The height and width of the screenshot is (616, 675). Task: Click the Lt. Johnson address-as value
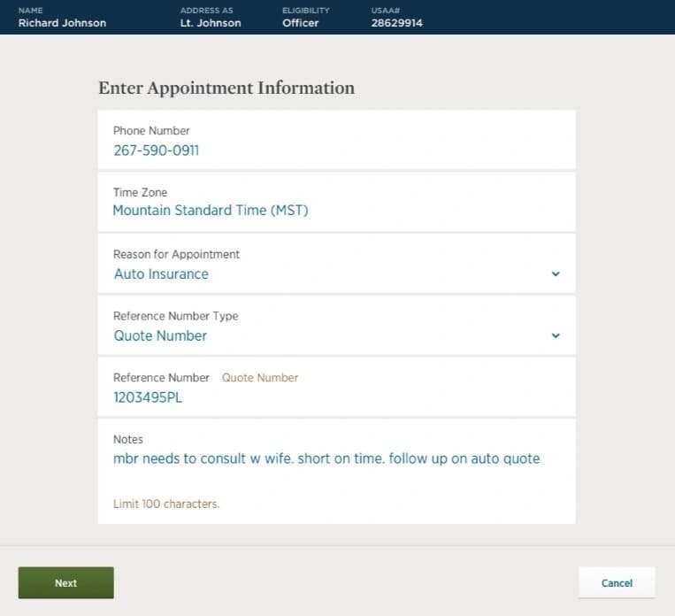[x=211, y=23]
